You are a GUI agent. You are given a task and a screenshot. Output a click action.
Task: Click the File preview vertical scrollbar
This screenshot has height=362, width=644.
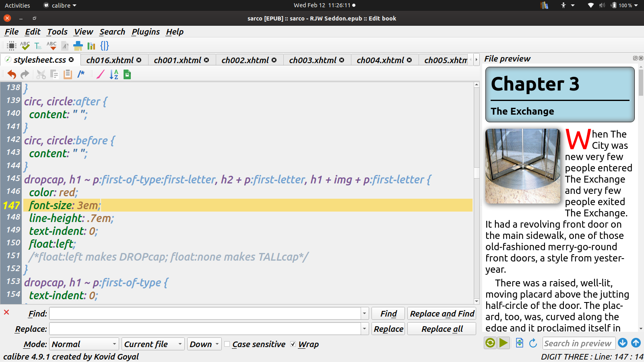click(x=641, y=197)
